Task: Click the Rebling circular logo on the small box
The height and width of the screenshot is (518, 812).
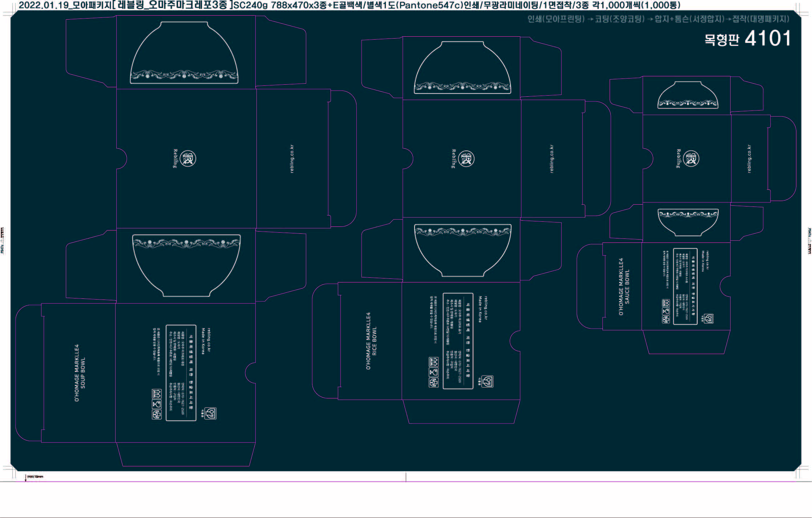Action: 691,158
